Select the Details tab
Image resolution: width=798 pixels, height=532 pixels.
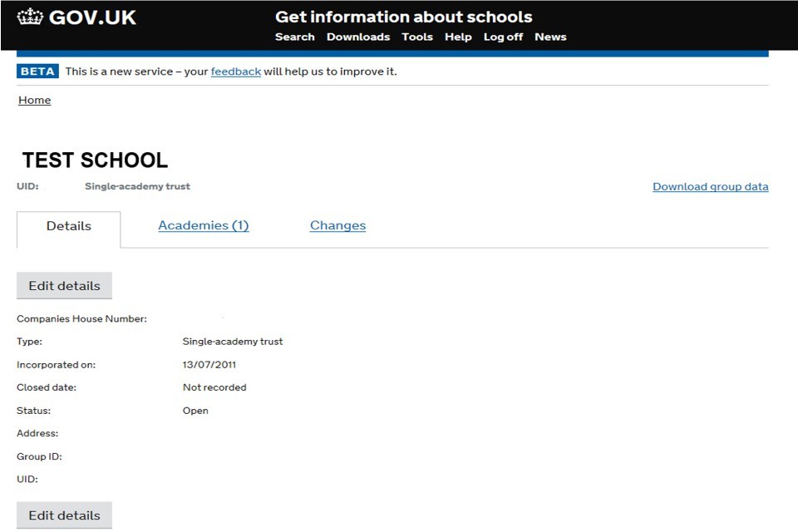(68, 226)
